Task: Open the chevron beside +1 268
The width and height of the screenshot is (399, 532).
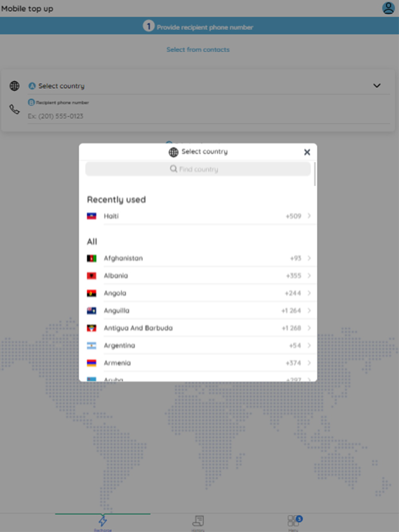Action: [309, 328]
